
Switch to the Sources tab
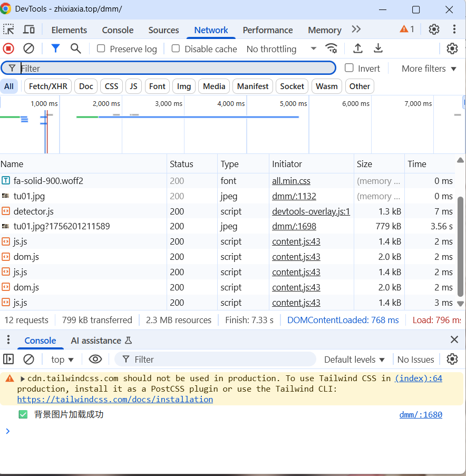(x=163, y=30)
